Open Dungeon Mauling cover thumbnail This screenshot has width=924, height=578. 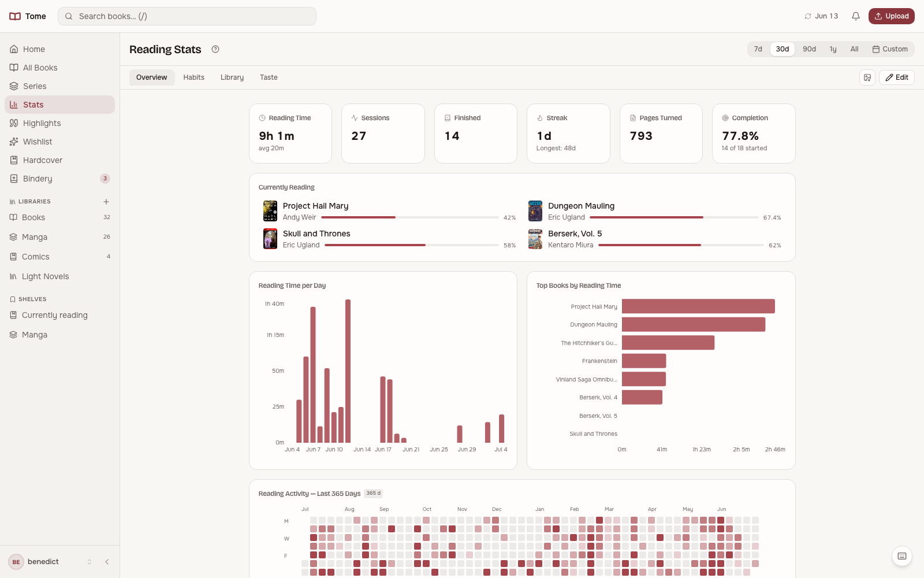pos(535,211)
